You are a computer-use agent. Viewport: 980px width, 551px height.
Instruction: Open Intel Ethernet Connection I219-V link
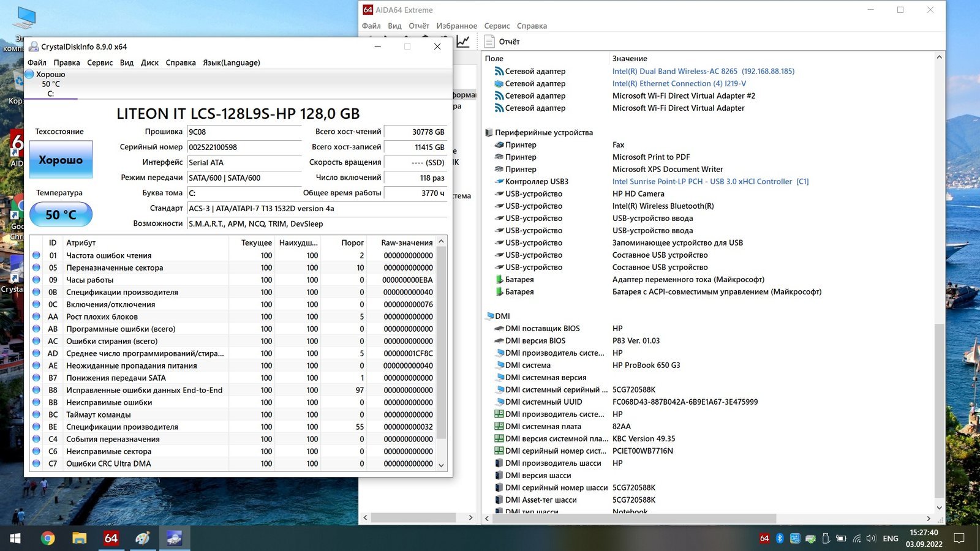click(679, 83)
